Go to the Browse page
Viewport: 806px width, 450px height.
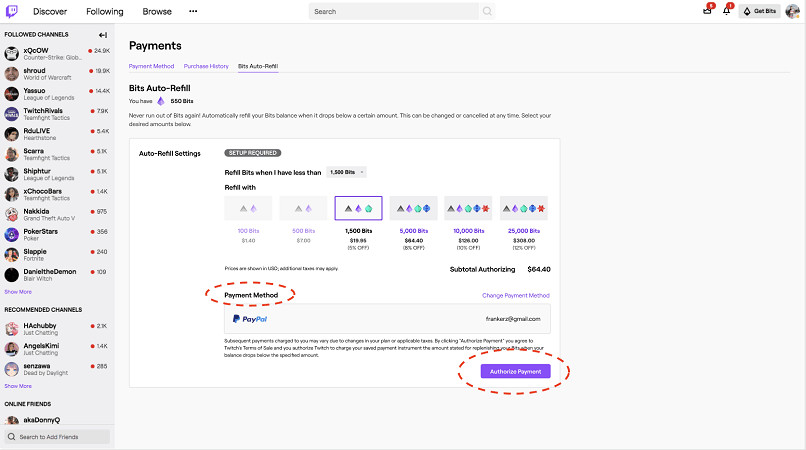[x=157, y=11]
